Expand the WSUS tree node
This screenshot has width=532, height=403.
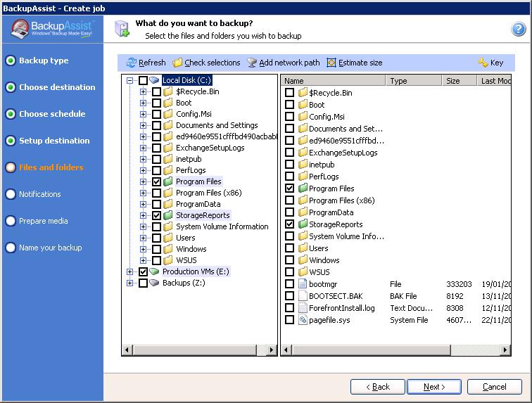143,260
